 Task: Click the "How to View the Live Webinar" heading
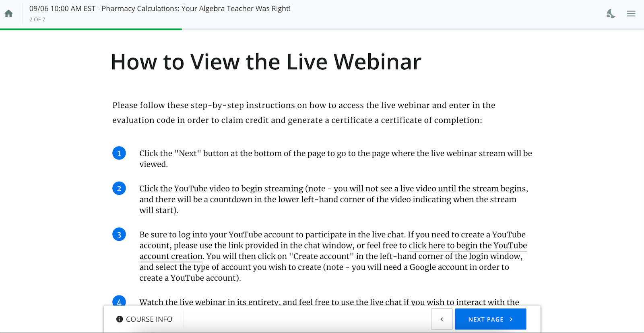tap(266, 62)
